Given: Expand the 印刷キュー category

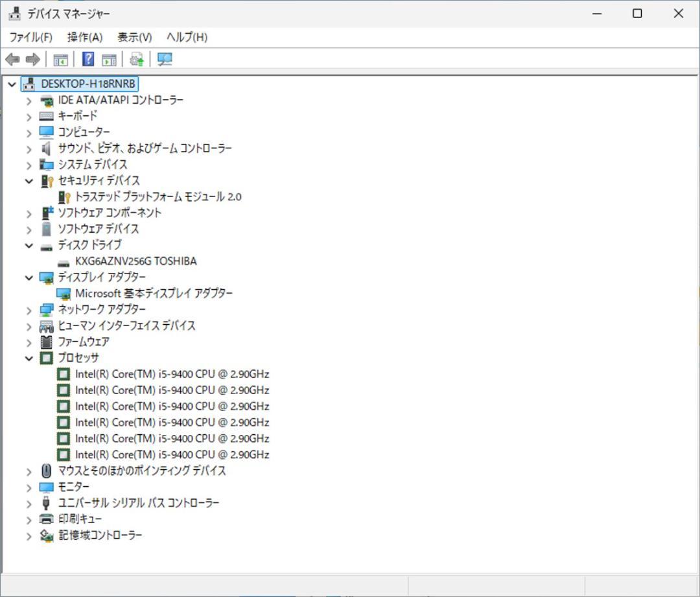Looking at the screenshot, I should (x=29, y=520).
